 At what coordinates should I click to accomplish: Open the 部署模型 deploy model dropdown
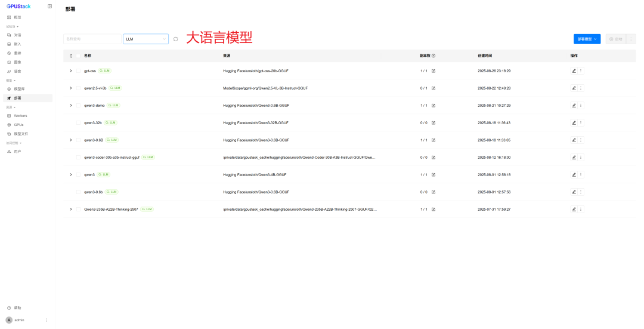click(x=587, y=39)
